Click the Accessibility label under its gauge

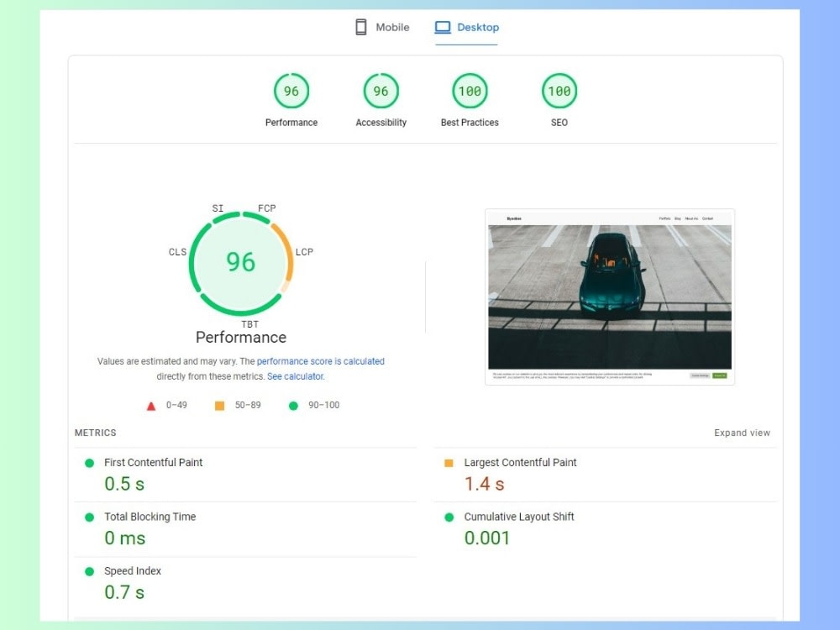tap(381, 123)
